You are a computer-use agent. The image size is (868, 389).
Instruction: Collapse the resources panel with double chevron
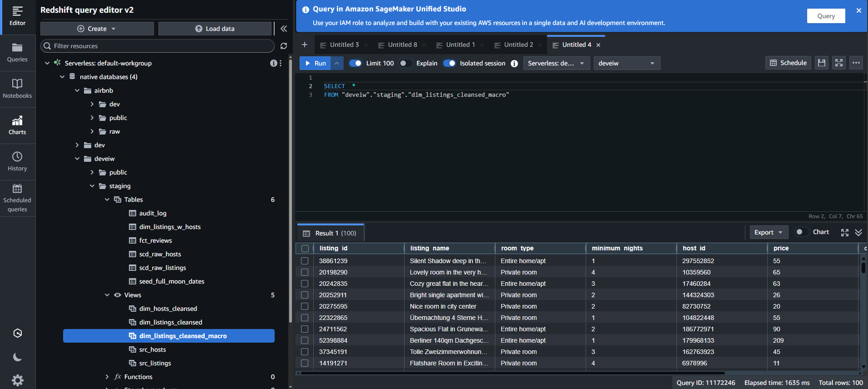click(x=284, y=29)
